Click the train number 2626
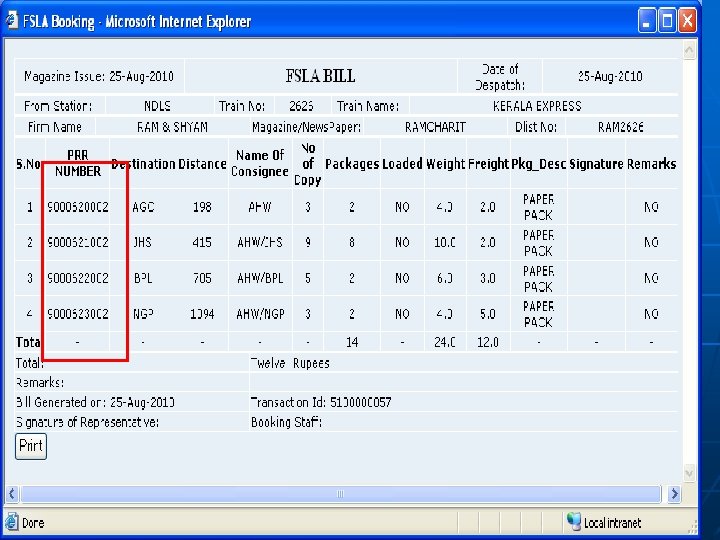The width and height of the screenshot is (720, 540). 301,106
